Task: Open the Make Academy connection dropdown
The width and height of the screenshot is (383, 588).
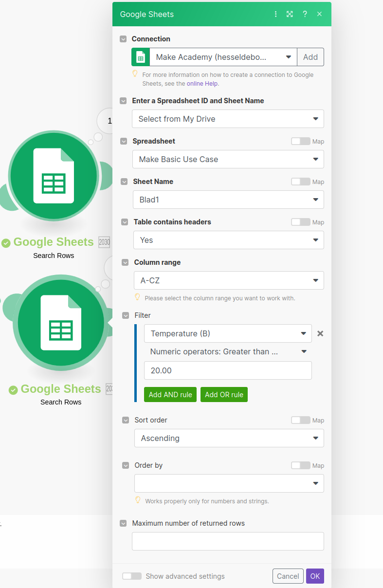Action: click(x=223, y=57)
